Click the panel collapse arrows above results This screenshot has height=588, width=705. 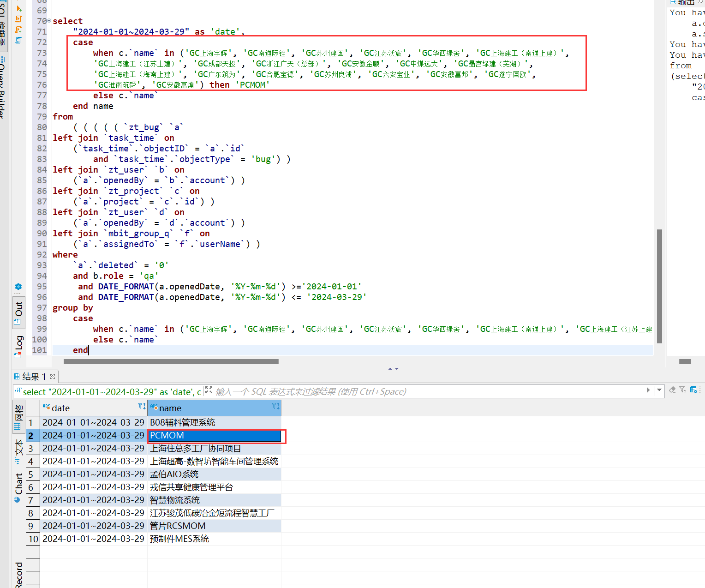pyautogui.click(x=393, y=369)
